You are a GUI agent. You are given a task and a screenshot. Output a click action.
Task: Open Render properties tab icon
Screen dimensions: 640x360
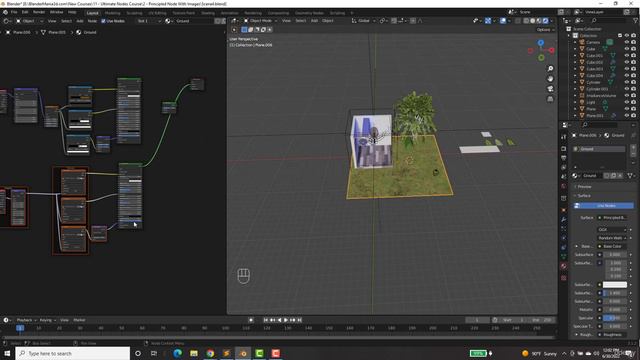[564, 149]
